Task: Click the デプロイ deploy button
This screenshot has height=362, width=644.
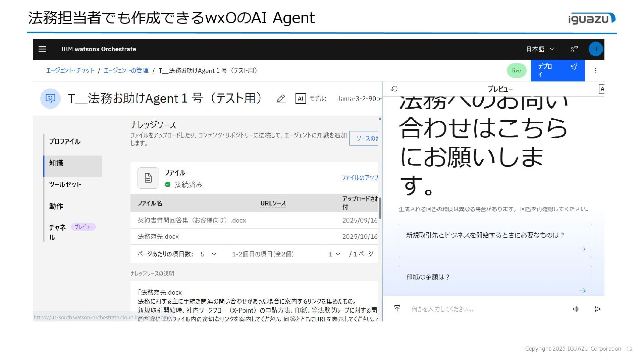Action: click(x=558, y=70)
